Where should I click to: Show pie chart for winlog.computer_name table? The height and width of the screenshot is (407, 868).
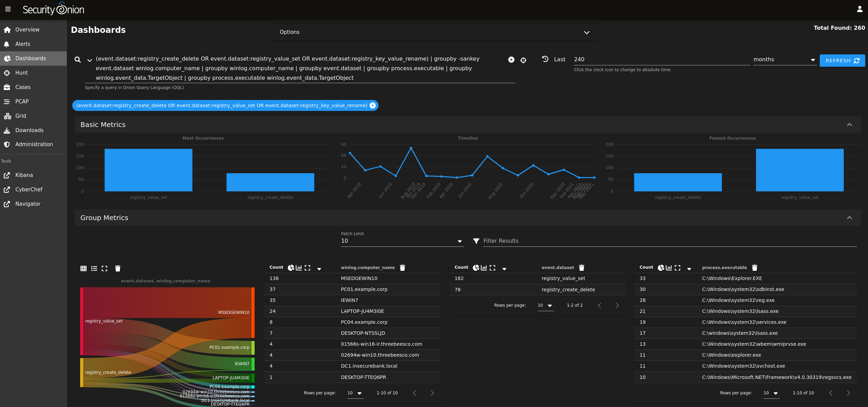pos(291,268)
